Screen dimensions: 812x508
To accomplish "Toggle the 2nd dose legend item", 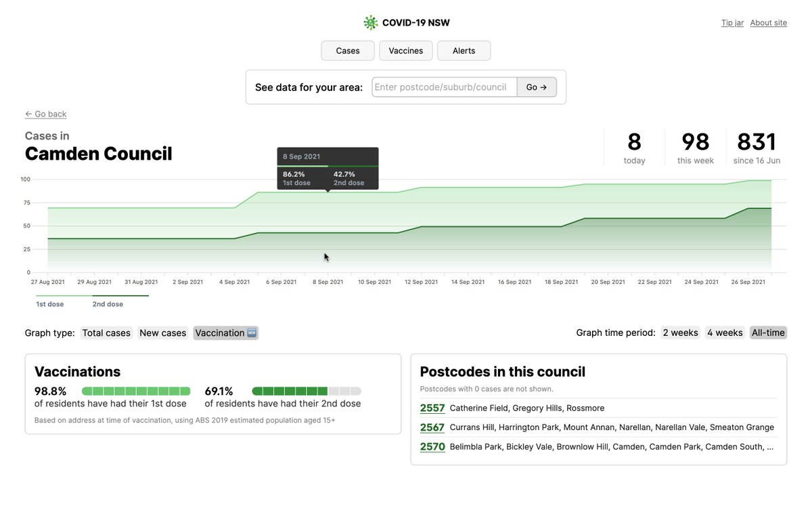I will point(108,304).
